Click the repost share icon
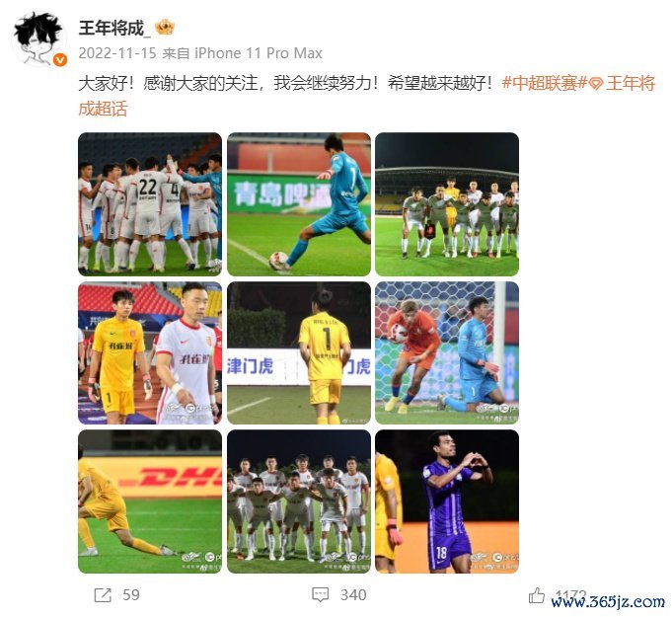The height and width of the screenshot is (617, 672). pos(103,595)
